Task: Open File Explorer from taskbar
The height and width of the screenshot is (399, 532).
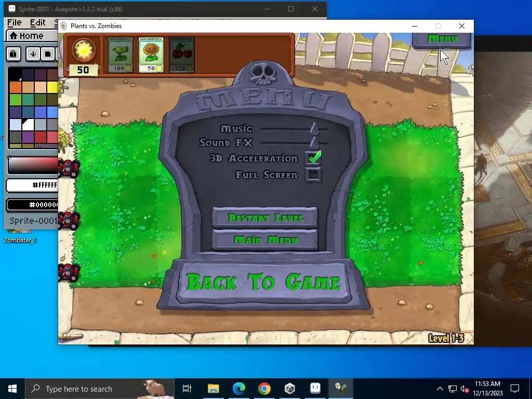Action: point(214,389)
